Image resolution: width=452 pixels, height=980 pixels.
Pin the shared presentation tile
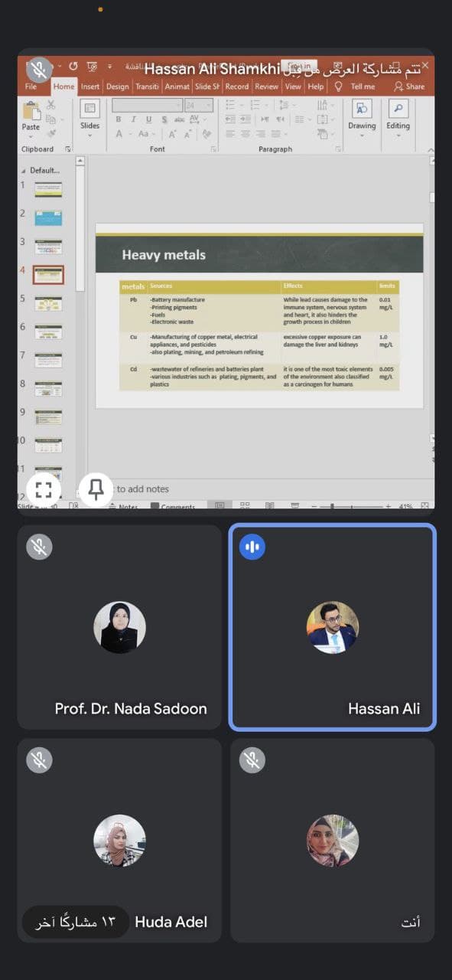click(96, 490)
